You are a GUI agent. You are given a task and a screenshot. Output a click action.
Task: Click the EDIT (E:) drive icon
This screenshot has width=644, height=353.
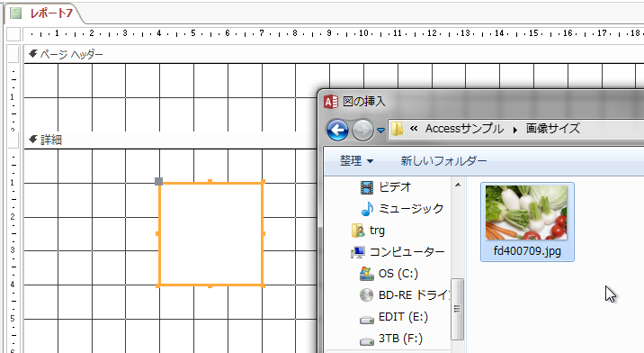click(x=366, y=320)
